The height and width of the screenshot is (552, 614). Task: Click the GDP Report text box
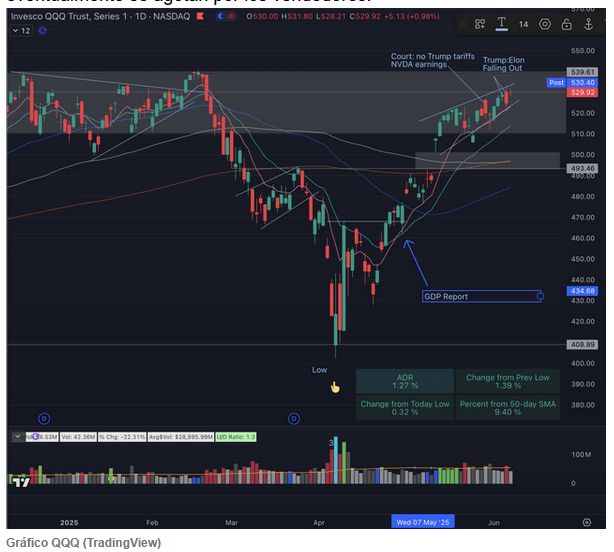[x=482, y=296]
